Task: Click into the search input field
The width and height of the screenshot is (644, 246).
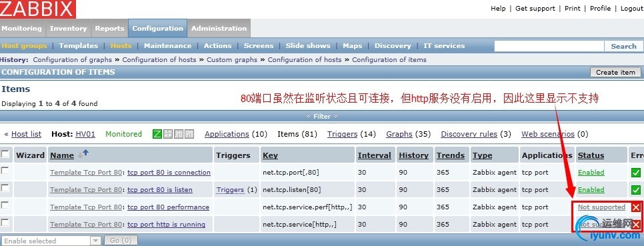Action: [549, 46]
